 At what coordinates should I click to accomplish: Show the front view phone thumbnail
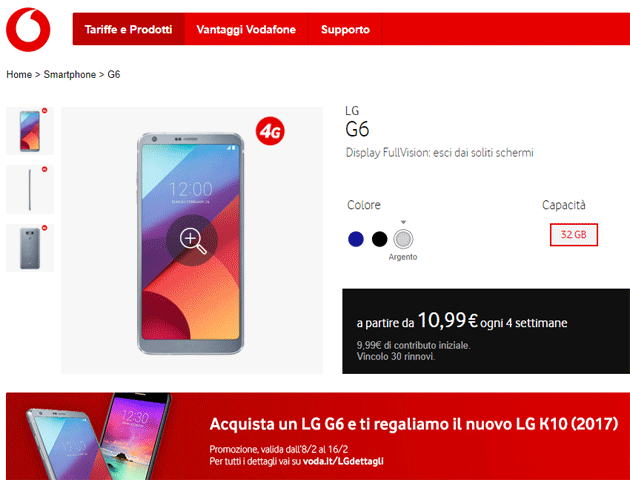[30, 131]
